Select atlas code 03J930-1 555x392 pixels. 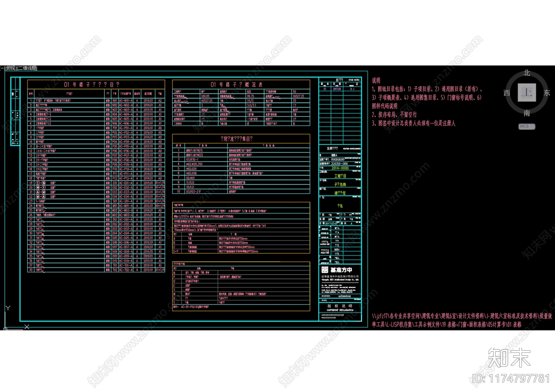point(192,159)
